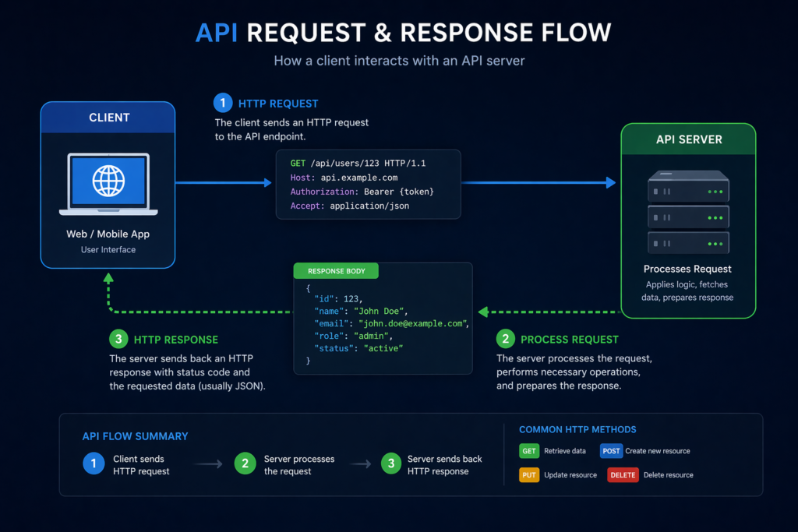Click the email value in the JSON response
798x532 pixels.
[x=412, y=323]
